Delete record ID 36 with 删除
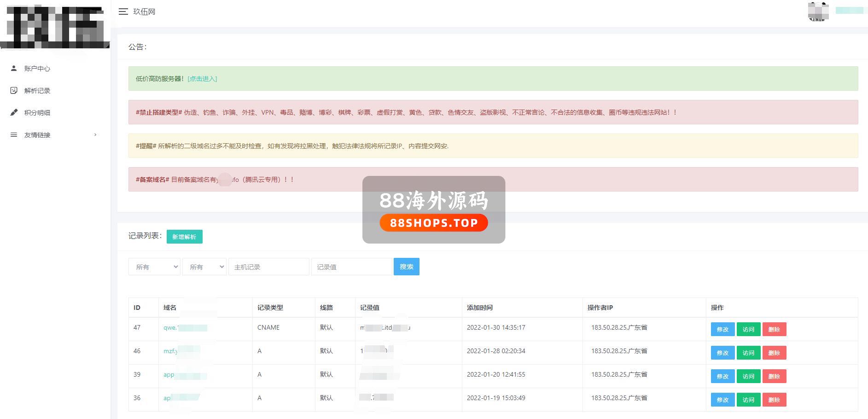This screenshot has height=419, width=868. pyautogui.click(x=774, y=400)
